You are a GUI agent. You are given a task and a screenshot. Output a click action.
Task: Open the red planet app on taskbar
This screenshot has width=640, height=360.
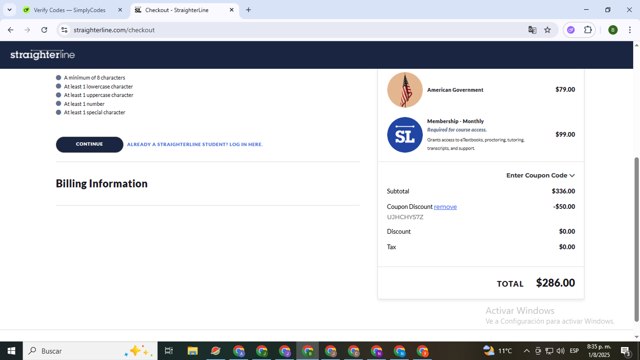click(x=216, y=351)
